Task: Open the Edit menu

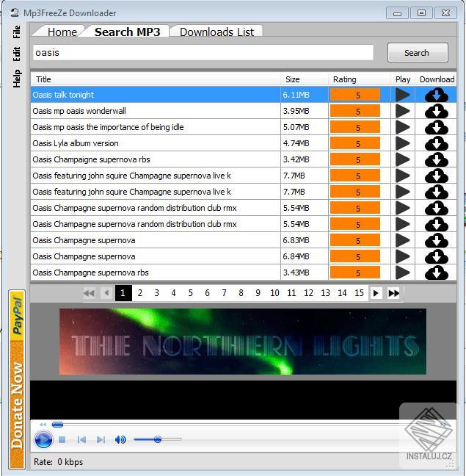Action: (x=17, y=54)
